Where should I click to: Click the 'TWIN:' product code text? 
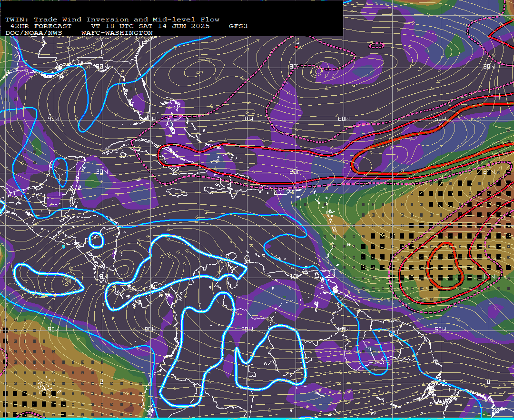pos(17,20)
